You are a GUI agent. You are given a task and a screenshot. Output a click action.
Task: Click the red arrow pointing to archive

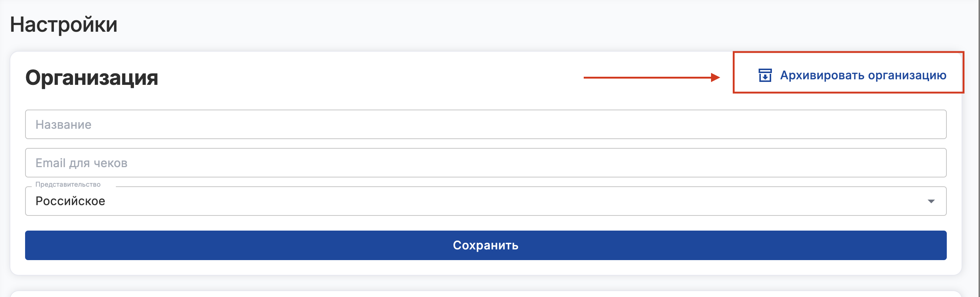[x=647, y=77]
